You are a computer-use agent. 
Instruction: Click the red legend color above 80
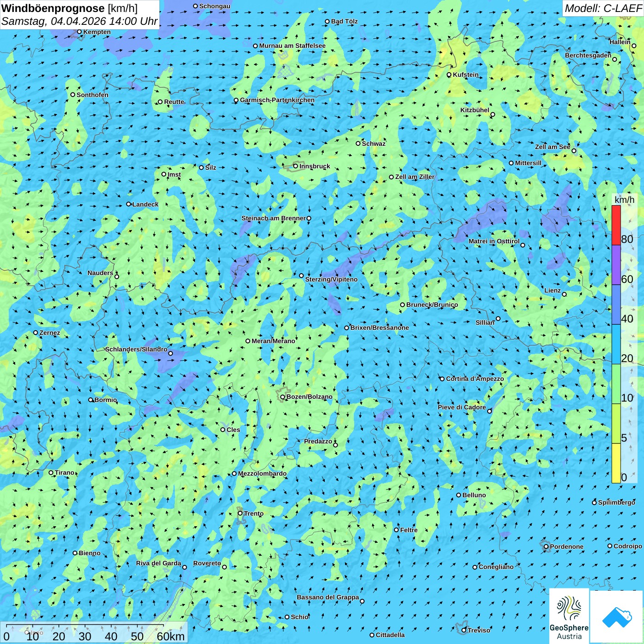[x=616, y=225]
